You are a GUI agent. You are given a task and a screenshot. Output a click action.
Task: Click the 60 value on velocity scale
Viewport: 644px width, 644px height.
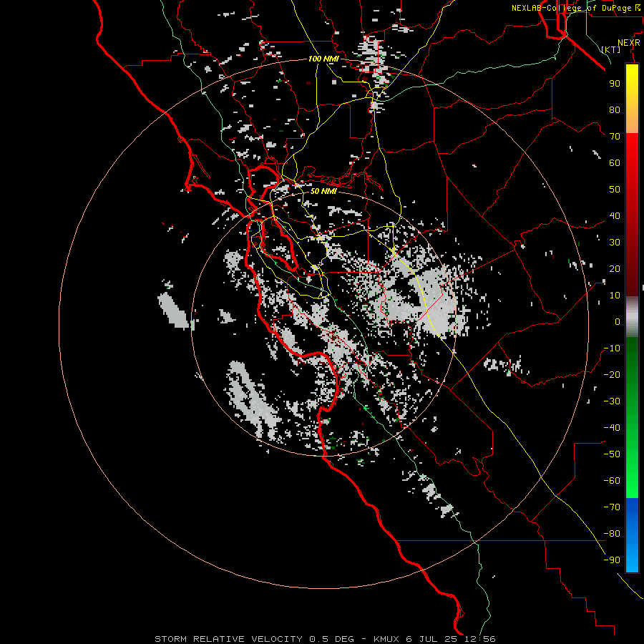coord(615,163)
